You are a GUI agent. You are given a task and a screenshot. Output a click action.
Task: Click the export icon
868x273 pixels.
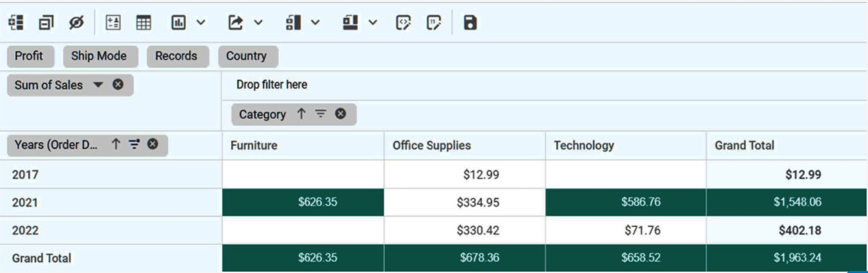(235, 23)
